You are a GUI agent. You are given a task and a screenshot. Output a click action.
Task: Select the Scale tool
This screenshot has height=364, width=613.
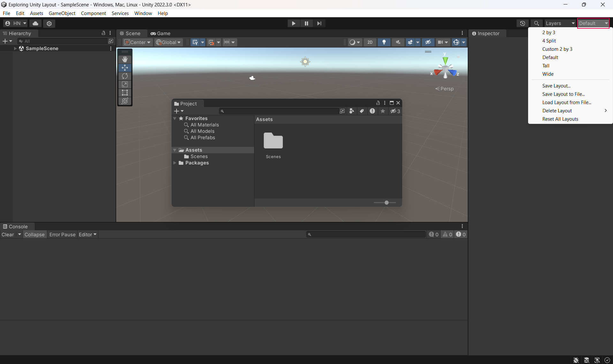pyautogui.click(x=125, y=84)
